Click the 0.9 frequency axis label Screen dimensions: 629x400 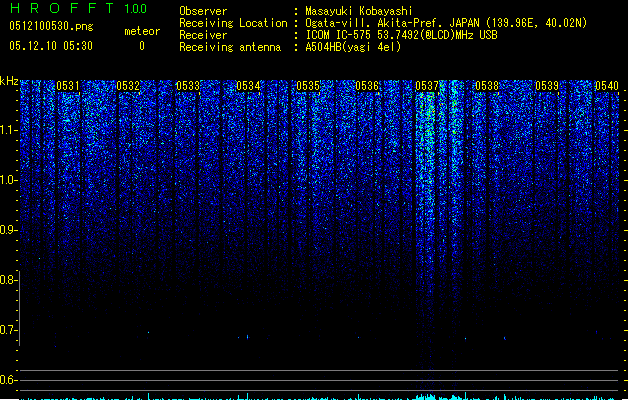tap(8, 230)
